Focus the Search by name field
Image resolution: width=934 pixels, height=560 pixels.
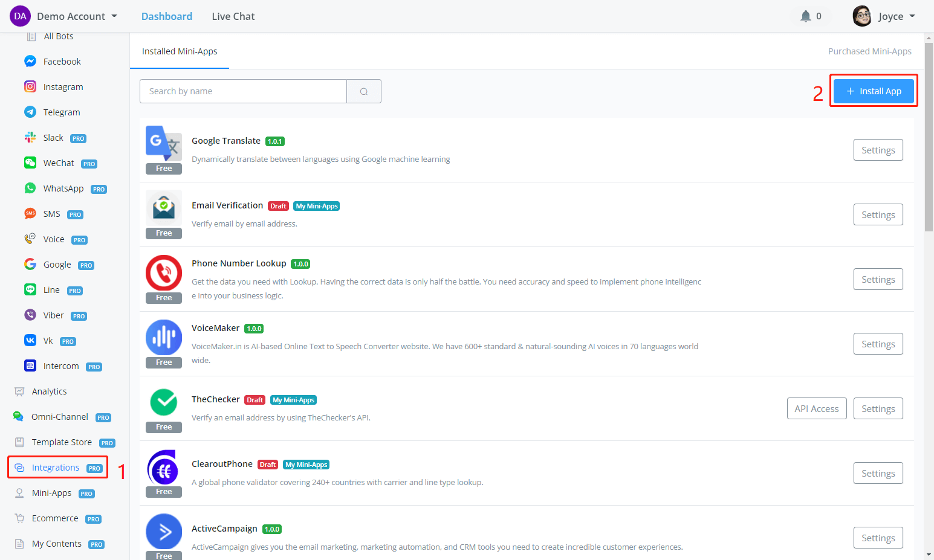coord(243,91)
